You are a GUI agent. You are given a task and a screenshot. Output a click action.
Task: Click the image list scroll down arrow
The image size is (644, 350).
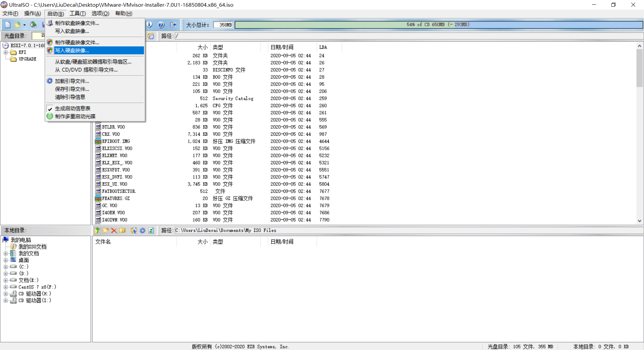[640, 221]
